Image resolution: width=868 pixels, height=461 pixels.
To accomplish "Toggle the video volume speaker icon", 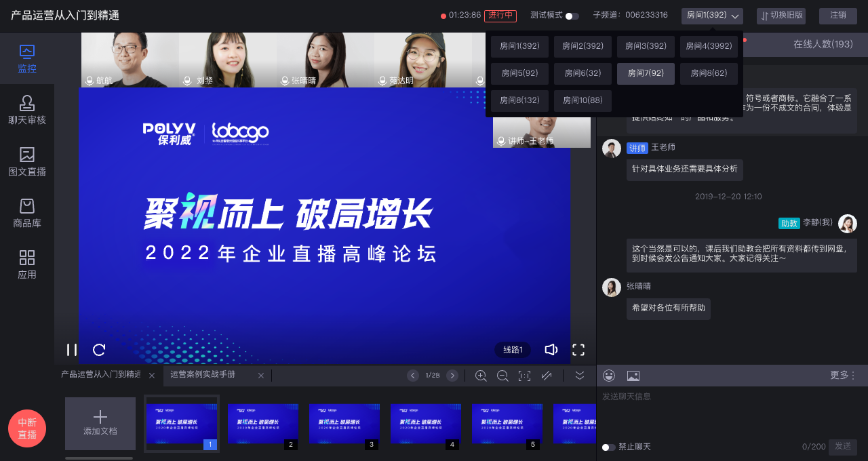I will click(551, 350).
